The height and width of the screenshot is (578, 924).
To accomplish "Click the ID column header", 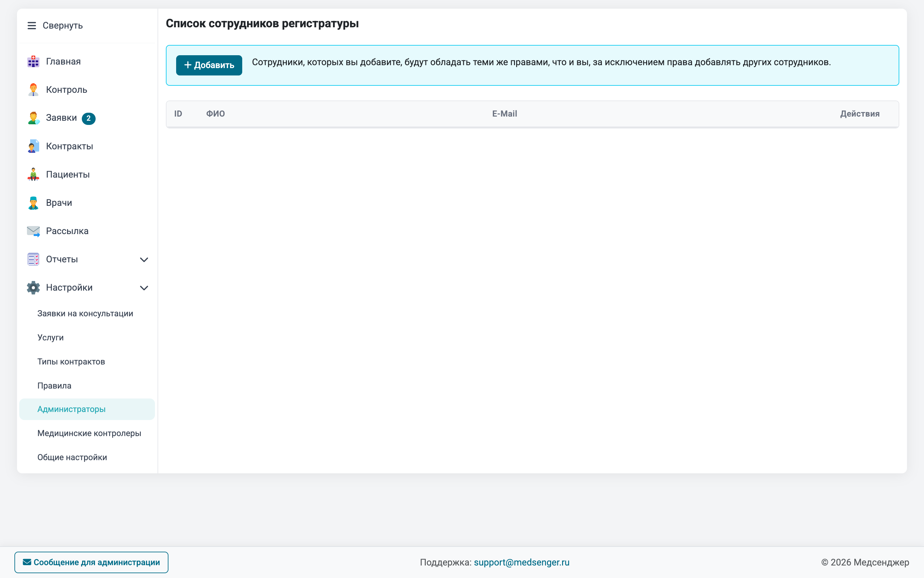I will (x=178, y=114).
